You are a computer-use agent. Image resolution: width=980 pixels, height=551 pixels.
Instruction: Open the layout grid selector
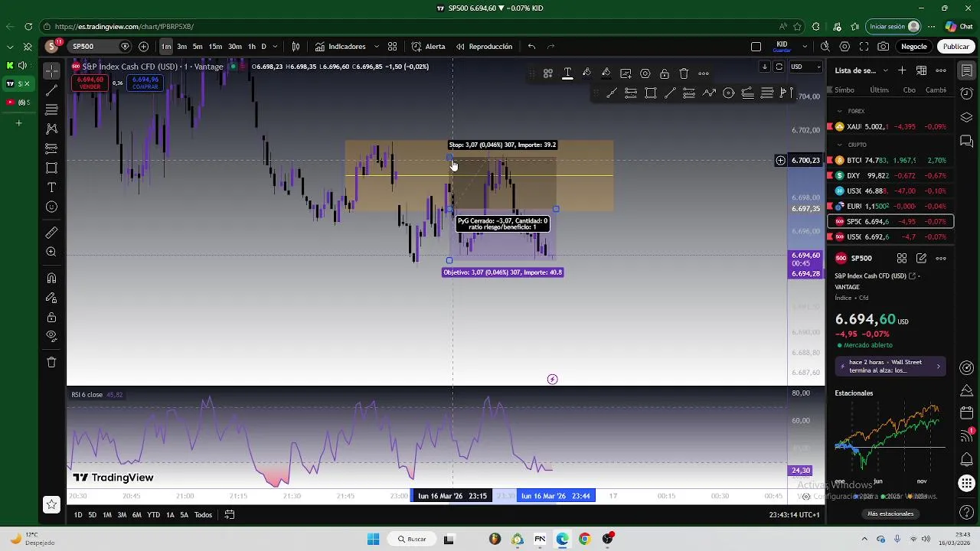click(756, 47)
